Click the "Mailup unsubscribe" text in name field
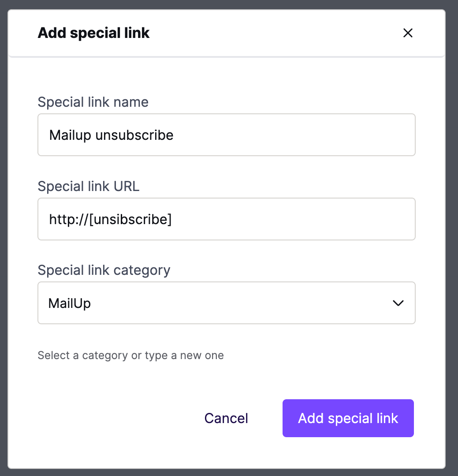This screenshot has width=458, height=476. coord(112,135)
